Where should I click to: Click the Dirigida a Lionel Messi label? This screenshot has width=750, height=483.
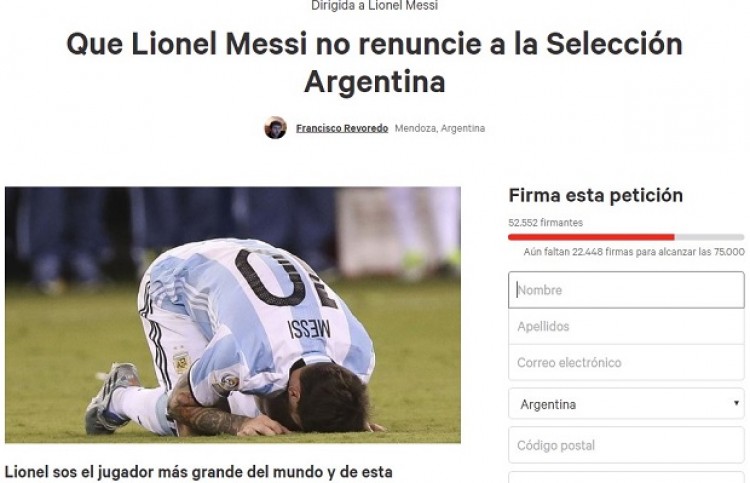tap(375, 6)
